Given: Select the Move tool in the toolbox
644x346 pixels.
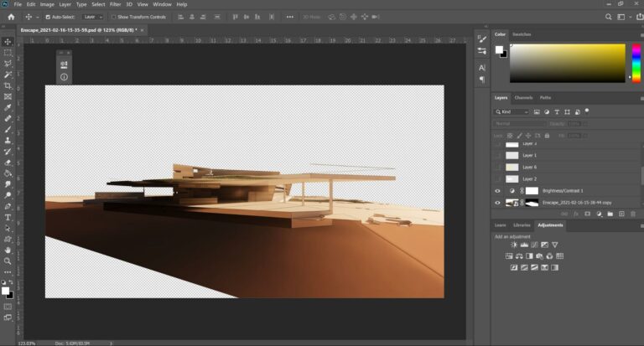Looking at the screenshot, I should coord(8,42).
